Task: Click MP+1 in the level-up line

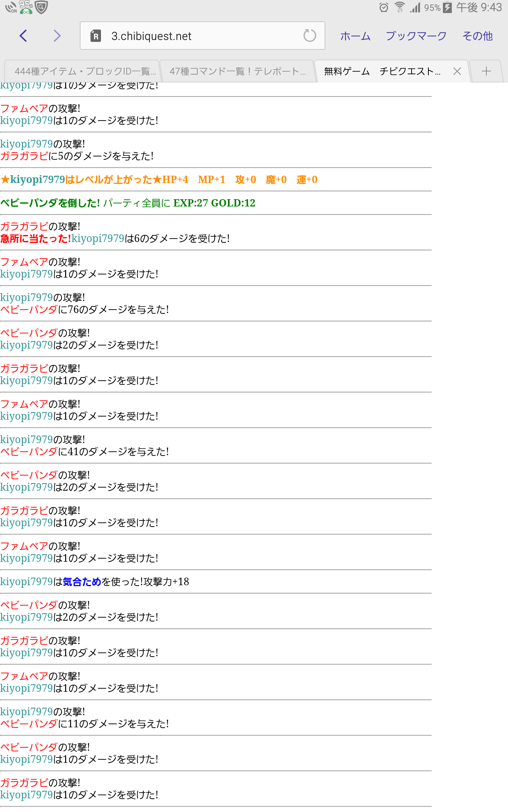Action: (212, 180)
